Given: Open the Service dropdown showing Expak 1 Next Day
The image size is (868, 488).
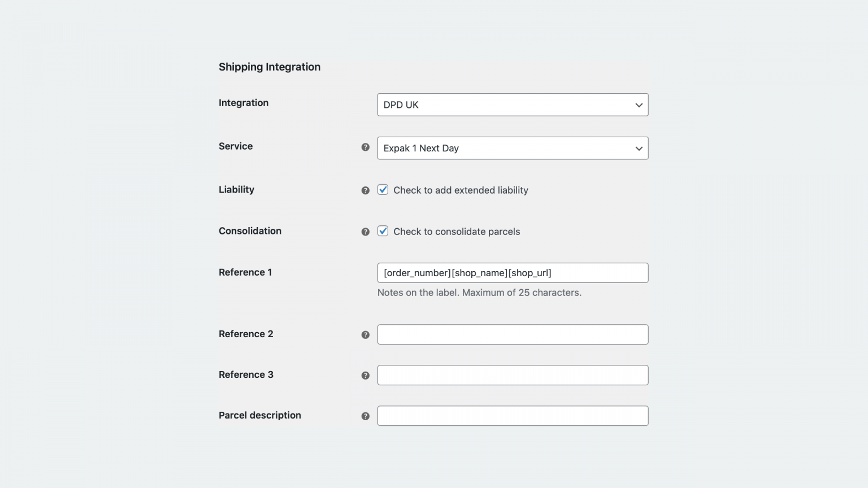Looking at the screenshot, I should [513, 148].
